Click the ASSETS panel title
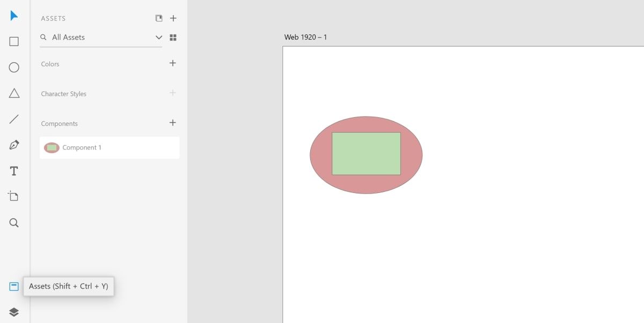The height and width of the screenshot is (323, 644). point(53,18)
